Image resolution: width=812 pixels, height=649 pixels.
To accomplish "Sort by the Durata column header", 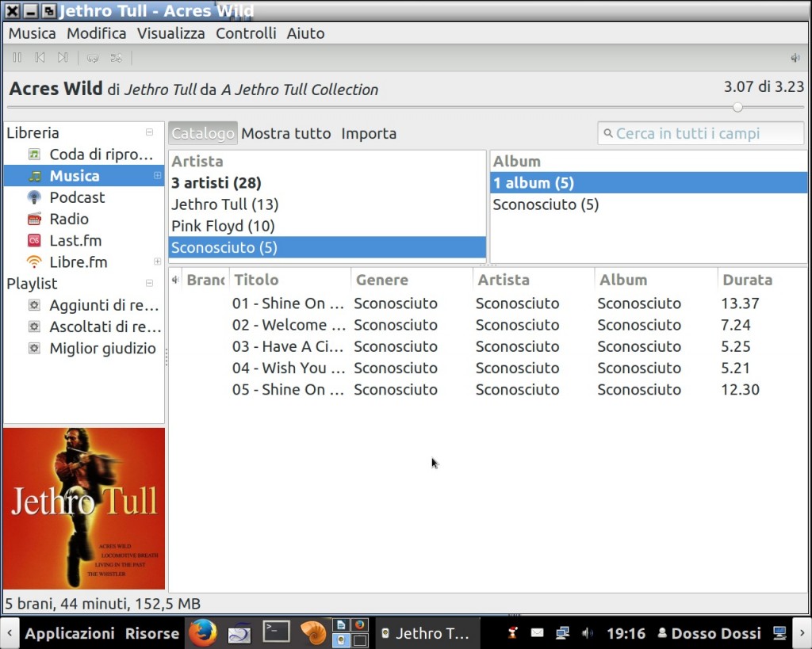I will pos(762,280).
